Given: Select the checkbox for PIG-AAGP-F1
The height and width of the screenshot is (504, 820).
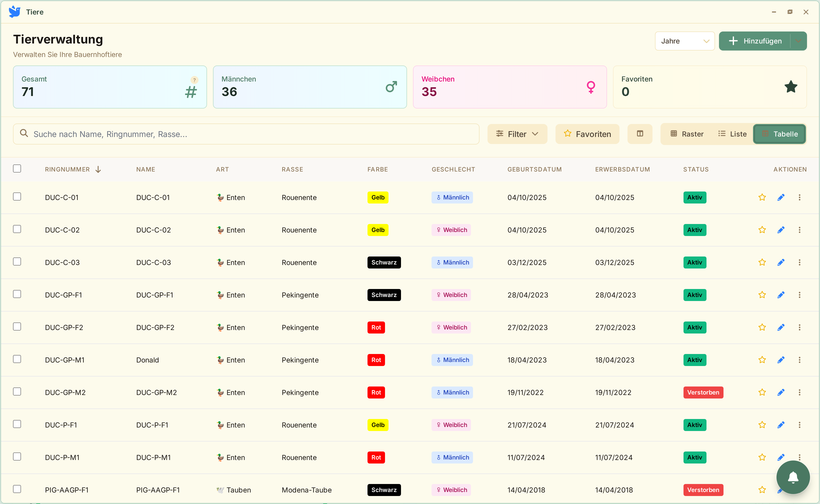Looking at the screenshot, I should click(x=17, y=489).
